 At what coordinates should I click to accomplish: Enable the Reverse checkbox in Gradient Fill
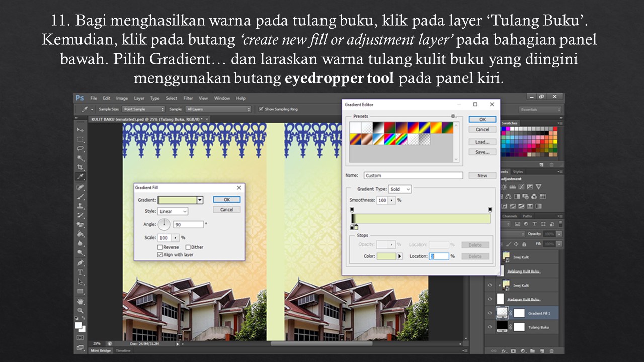click(161, 247)
